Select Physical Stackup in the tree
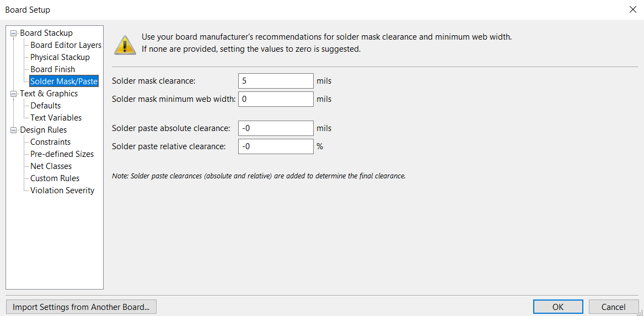 [60, 57]
